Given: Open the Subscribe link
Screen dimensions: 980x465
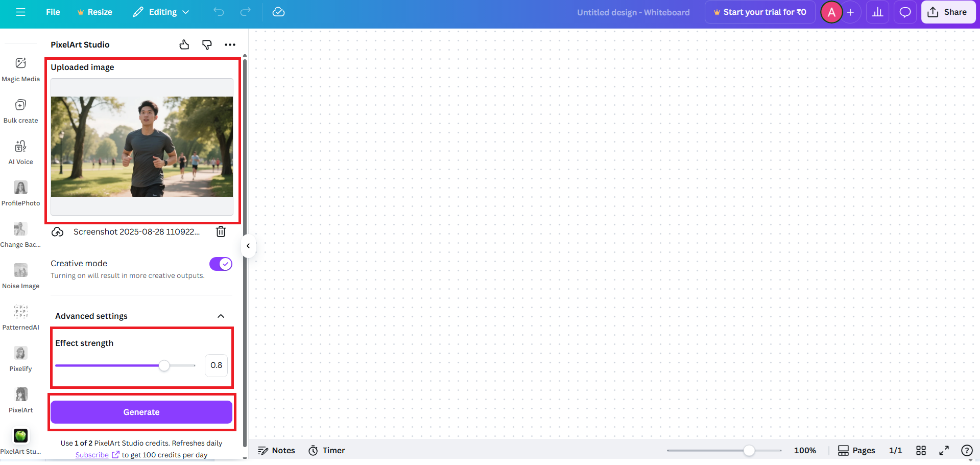Looking at the screenshot, I should click(x=92, y=454).
